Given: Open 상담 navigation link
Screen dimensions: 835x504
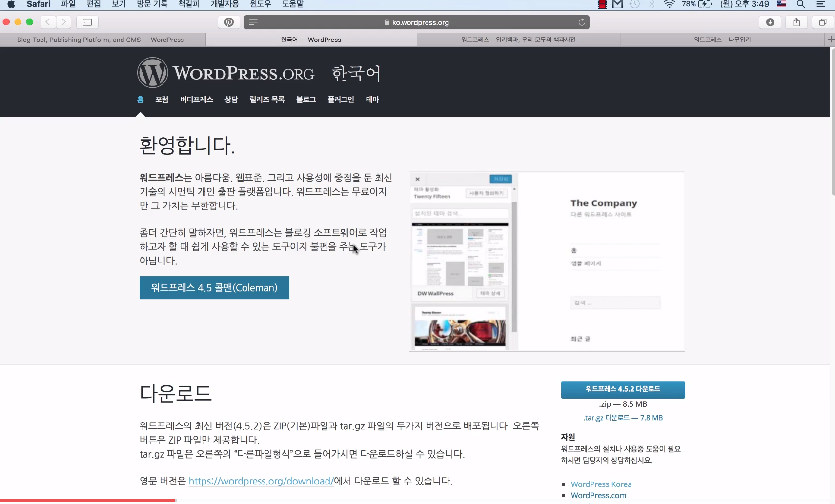Looking at the screenshot, I should pyautogui.click(x=231, y=100).
